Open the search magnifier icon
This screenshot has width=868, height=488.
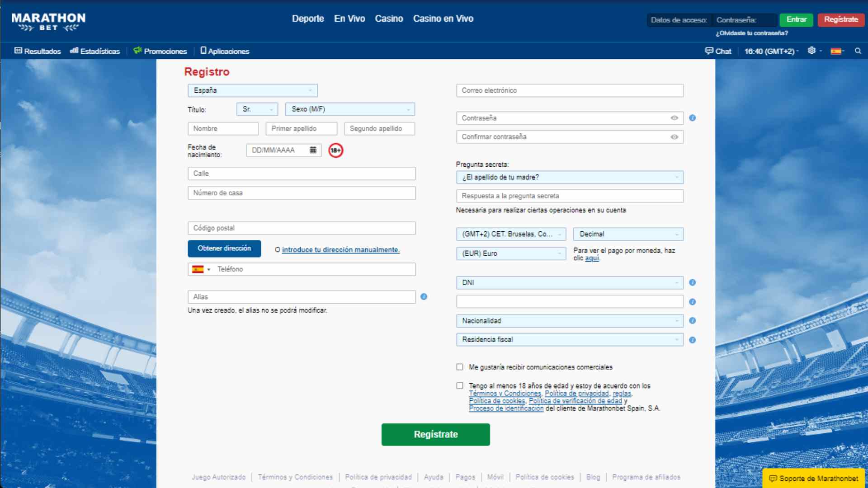click(x=858, y=51)
